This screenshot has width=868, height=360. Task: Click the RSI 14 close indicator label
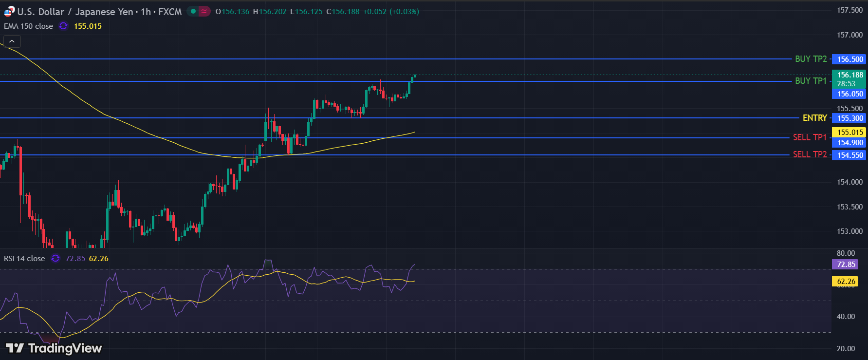pos(24,258)
